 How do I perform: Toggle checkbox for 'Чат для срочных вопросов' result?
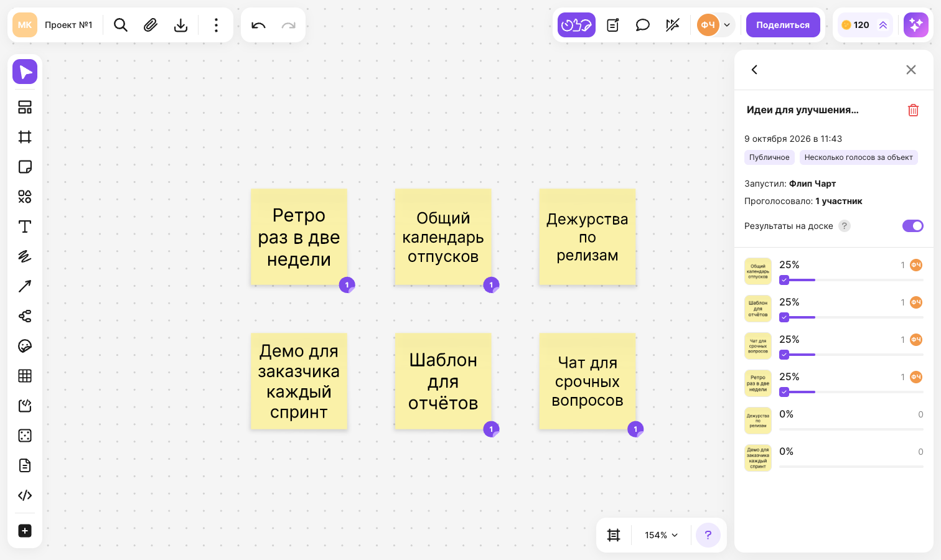coord(784,355)
